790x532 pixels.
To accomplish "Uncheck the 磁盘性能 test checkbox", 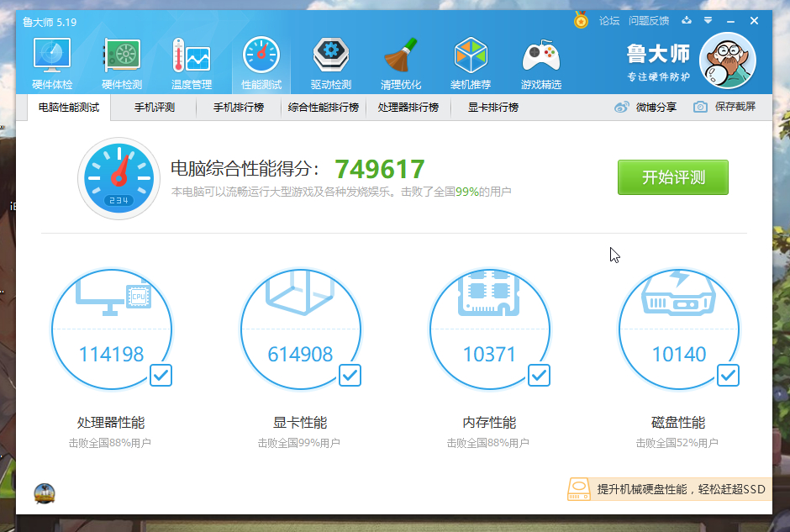I will pos(728,376).
